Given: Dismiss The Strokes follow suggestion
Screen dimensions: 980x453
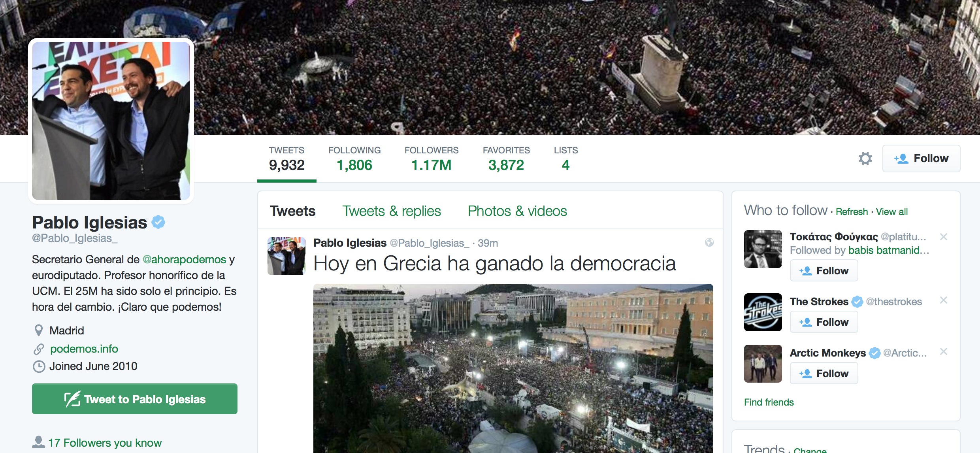Looking at the screenshot, I should (944, 300).
